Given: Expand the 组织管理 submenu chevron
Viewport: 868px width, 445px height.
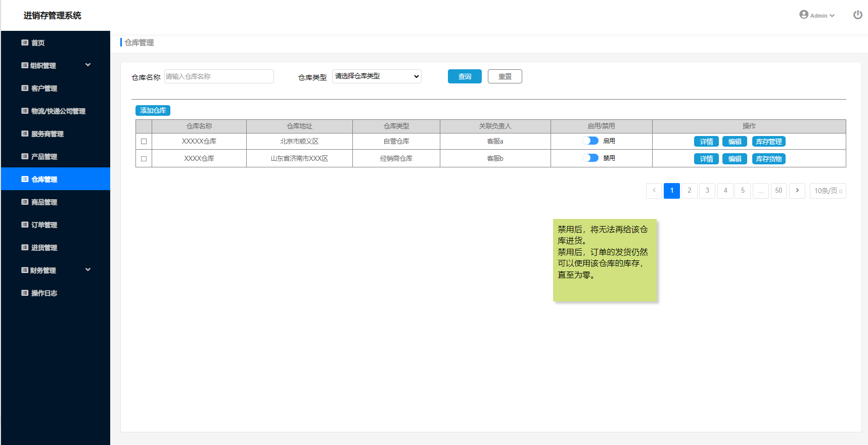Looking at the screenshot, I should (88, 65).
